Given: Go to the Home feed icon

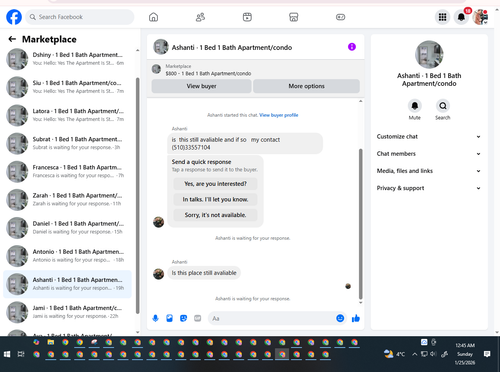Looking at the screenshot, I should click(x=153, y=17).
